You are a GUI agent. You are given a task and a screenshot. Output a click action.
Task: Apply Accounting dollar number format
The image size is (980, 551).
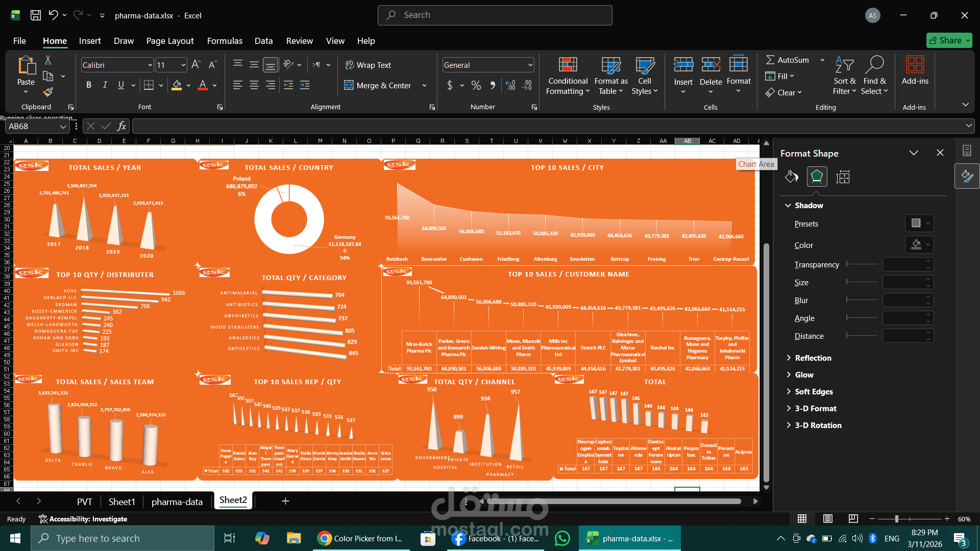tap(450, 85)
